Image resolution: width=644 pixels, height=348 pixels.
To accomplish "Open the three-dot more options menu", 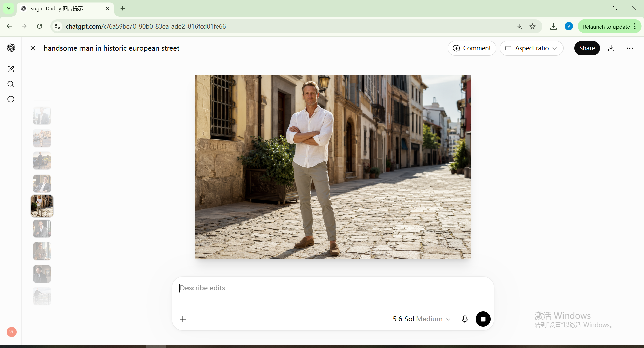I will (630, 48).
